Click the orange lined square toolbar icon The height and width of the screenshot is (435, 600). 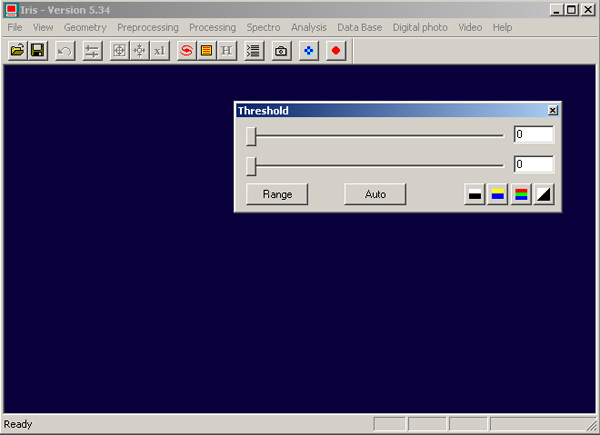tap(206, 51)
